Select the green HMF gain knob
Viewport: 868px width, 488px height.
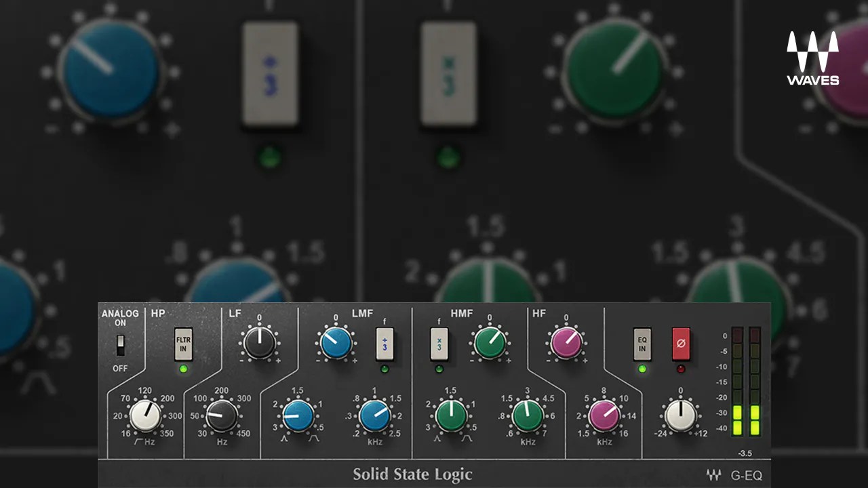[490, 342]
